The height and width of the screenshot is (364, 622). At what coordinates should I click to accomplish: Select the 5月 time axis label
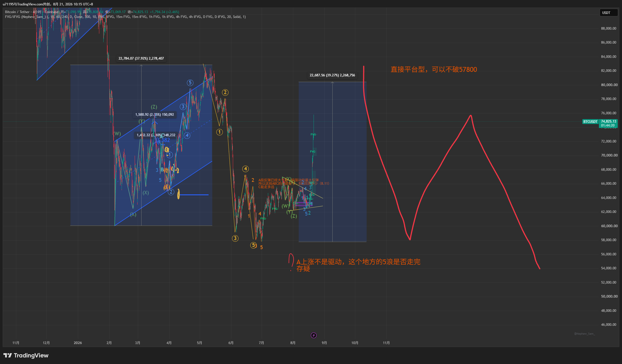(x=199, y=343)
